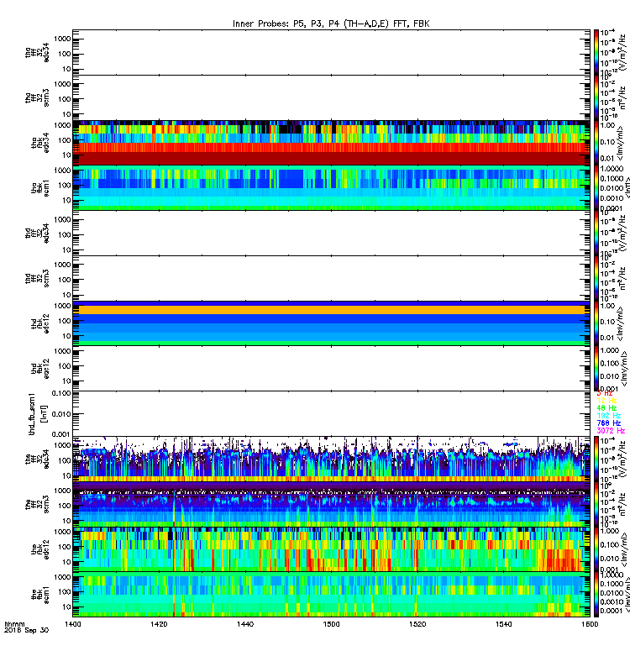Click the 'tha fbk scm1' panel label
The height and width of the screenshot is (672, 630).
(x=40, y=188)
